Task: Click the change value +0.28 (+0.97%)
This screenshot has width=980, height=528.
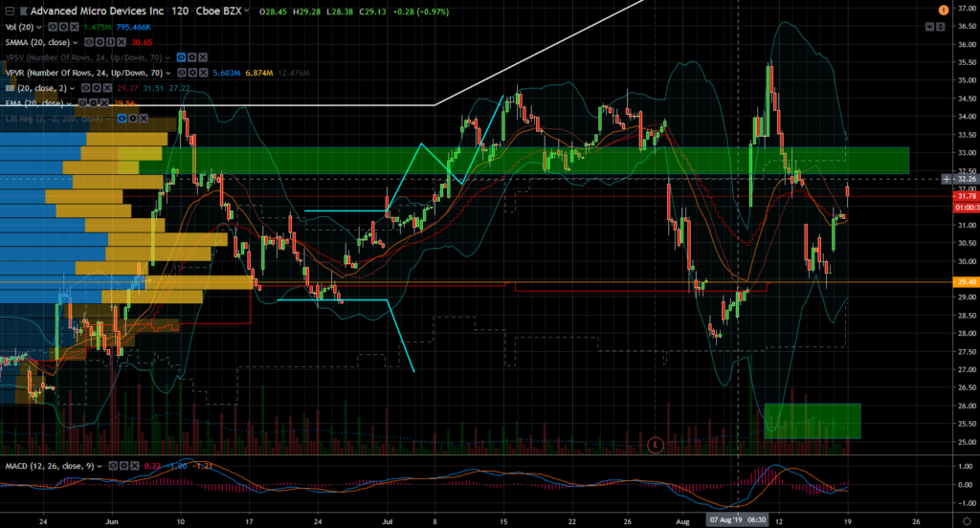Action: click(421, 11)
